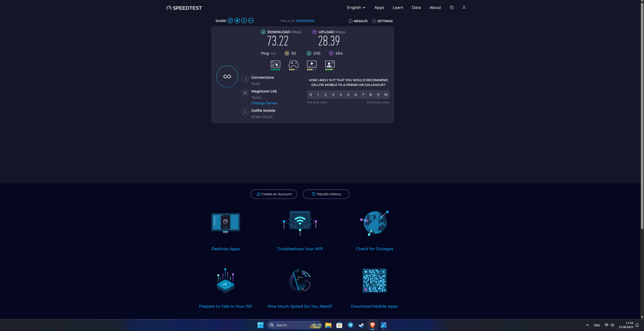Click the download latency icon showing 295

point(309,53)
